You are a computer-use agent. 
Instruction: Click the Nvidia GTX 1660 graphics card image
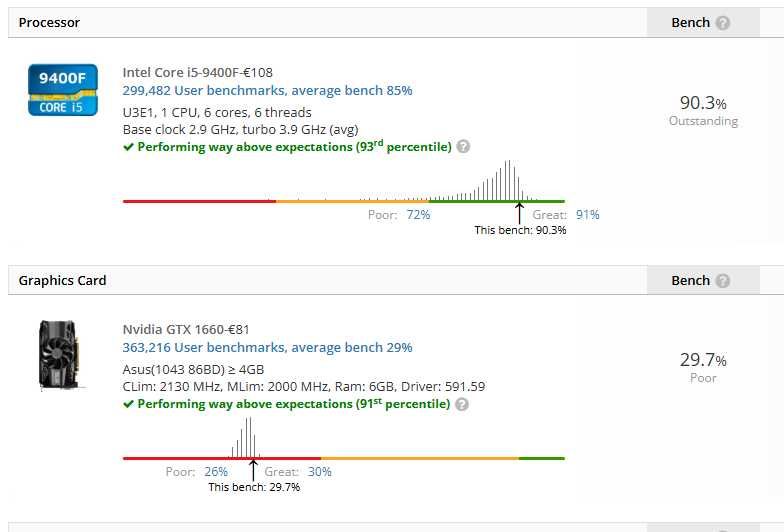coord(58,355)
